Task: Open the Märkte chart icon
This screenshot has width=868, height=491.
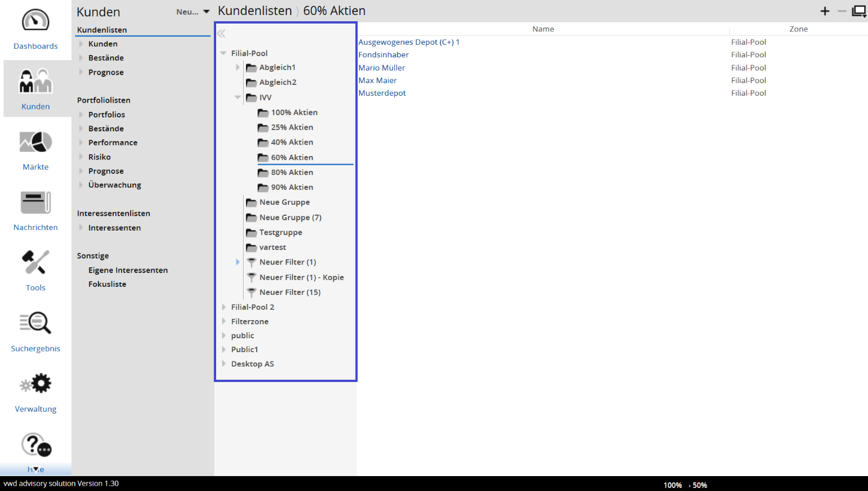Action: (x=36, y=143)
